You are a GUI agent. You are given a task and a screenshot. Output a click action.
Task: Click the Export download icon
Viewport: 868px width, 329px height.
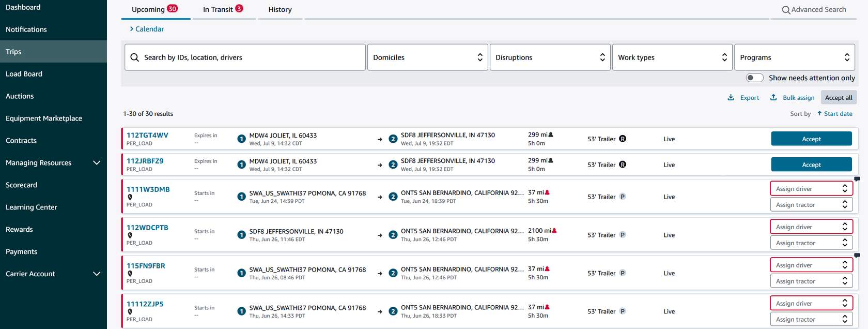(731, 97)
